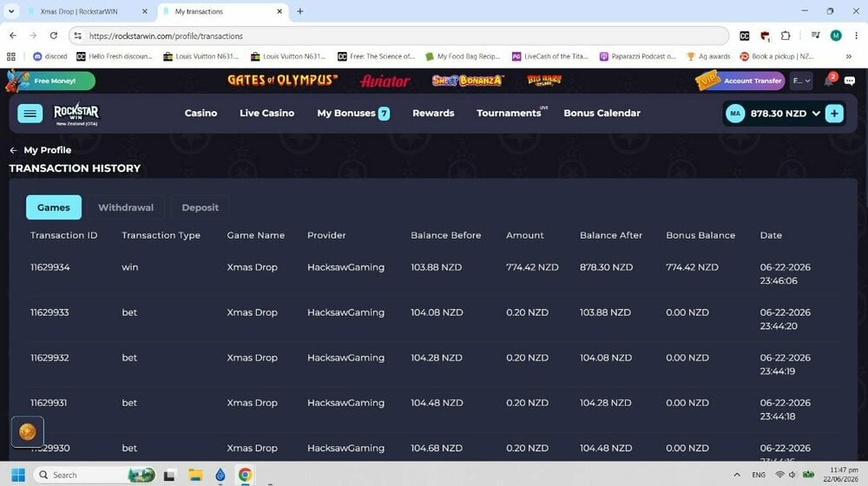The height and width of the screenshot is (486, 868).
Task: Open the Bonus Calendar menu item
Action: pyautogui.click(x=602, y=113)
